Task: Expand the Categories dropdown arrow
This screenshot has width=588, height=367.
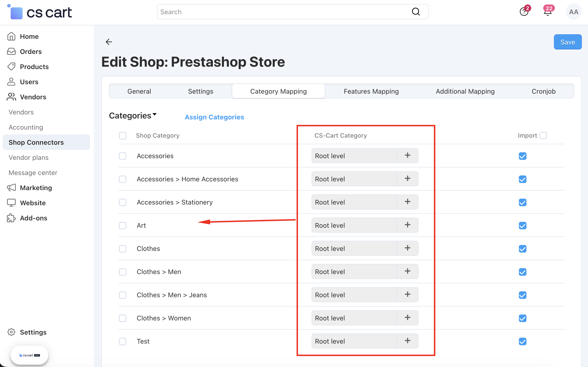Action: pos(155,114)
